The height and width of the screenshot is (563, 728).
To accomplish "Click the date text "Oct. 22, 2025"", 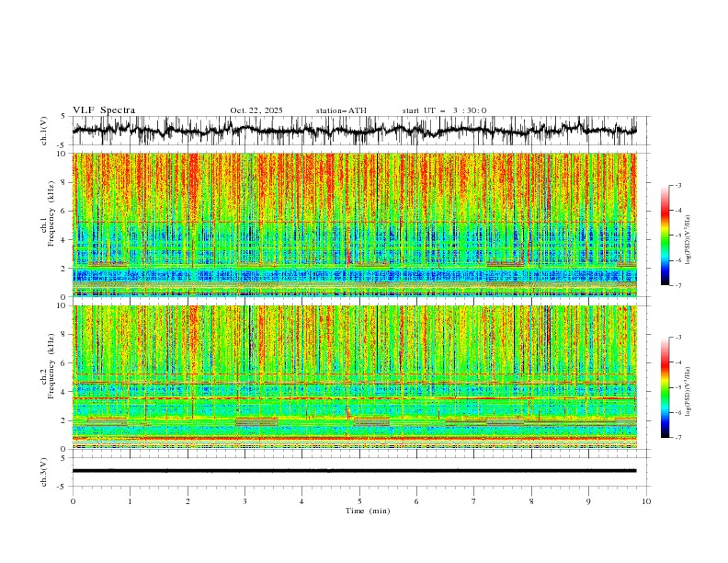I will [x=256, y=110].
